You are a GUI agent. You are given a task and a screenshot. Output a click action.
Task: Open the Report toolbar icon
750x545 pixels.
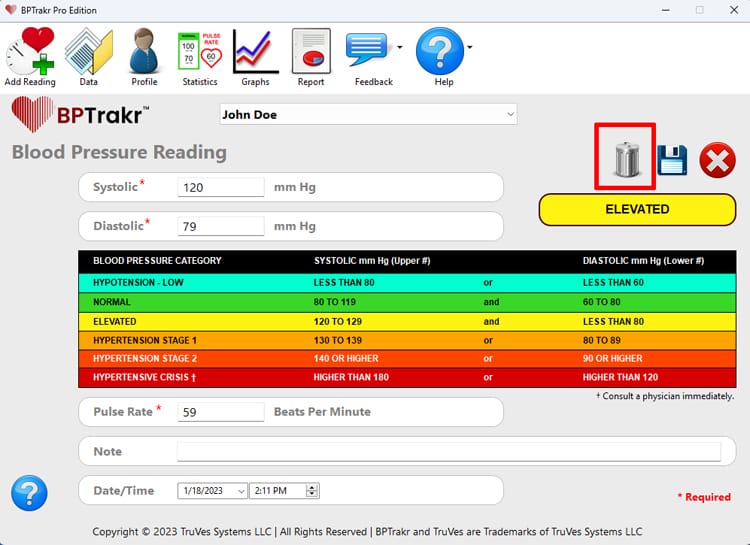[311, 52]
